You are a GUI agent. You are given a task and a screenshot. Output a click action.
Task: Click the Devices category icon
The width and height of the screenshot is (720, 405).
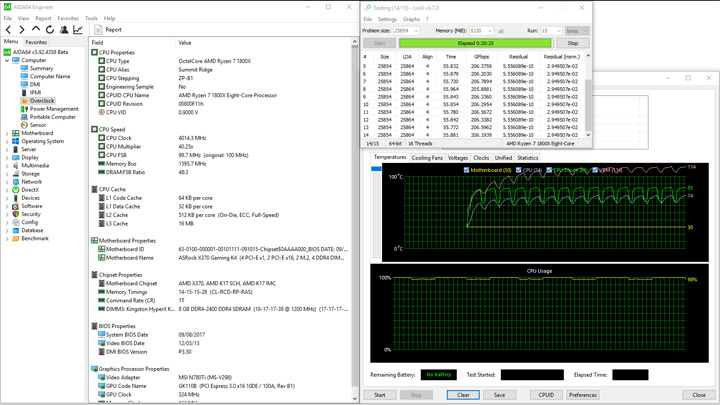click(16, 198)
